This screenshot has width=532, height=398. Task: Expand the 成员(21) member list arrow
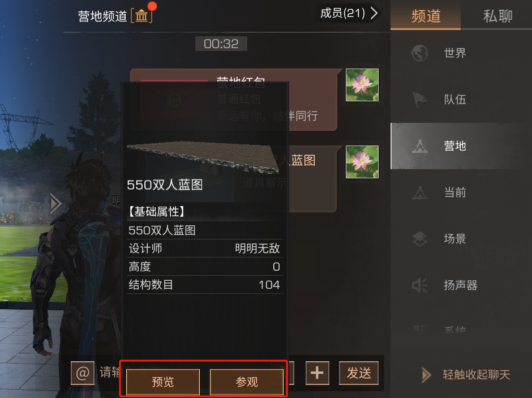(x=374, y=13)
